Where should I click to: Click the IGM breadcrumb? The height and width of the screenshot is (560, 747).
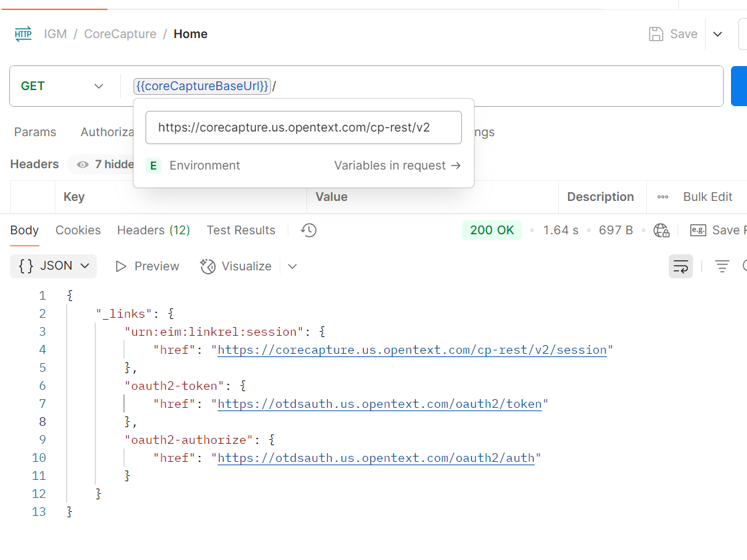pyautogui.click(x=55, y=34)
